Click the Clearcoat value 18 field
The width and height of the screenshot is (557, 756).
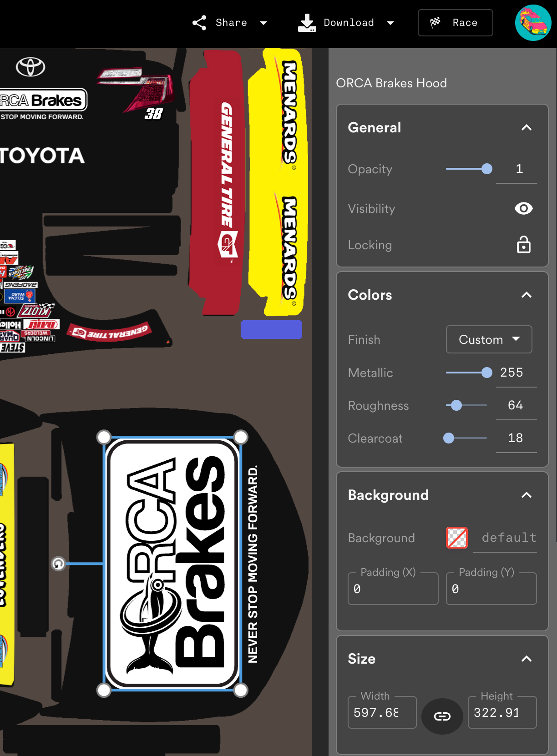[516, 438]
